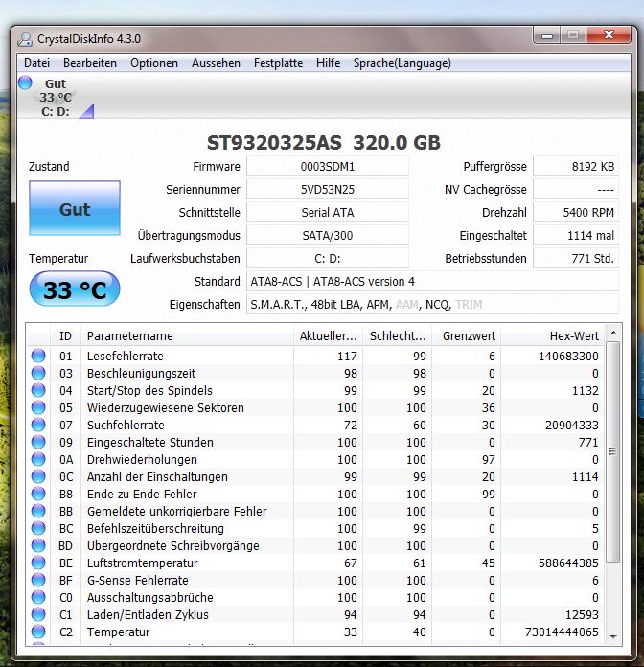
Task: Click the Standard field ATA8-ACS version 4
Action: coord(432,281)
